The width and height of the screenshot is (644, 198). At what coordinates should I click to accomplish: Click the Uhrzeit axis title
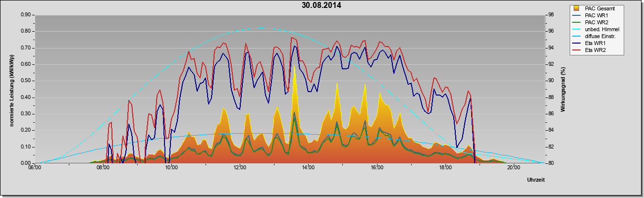click(536, 181)
